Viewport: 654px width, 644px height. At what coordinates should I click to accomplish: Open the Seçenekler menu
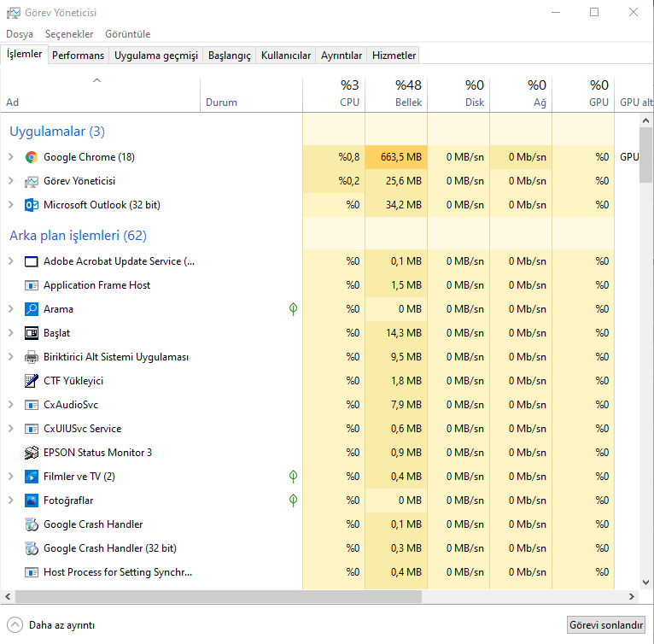(x=69, y=34)
